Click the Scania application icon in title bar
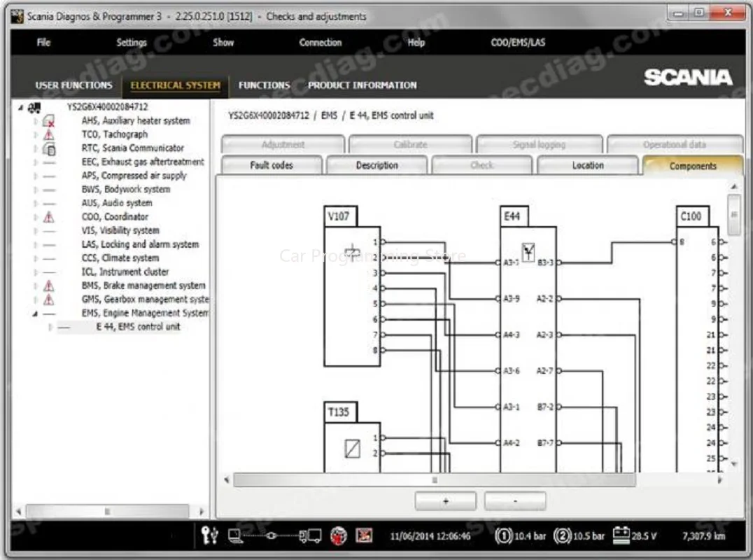Image resolution: width=753 pixels, height=560 pixels. pos(17,16)
